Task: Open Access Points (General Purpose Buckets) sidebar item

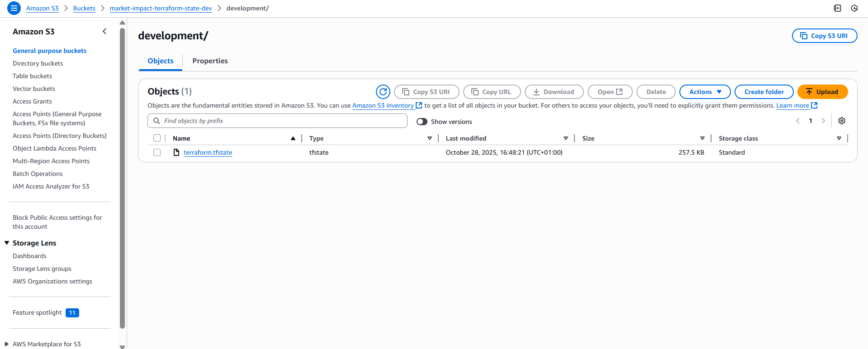Action: click(x=57, y=118)
